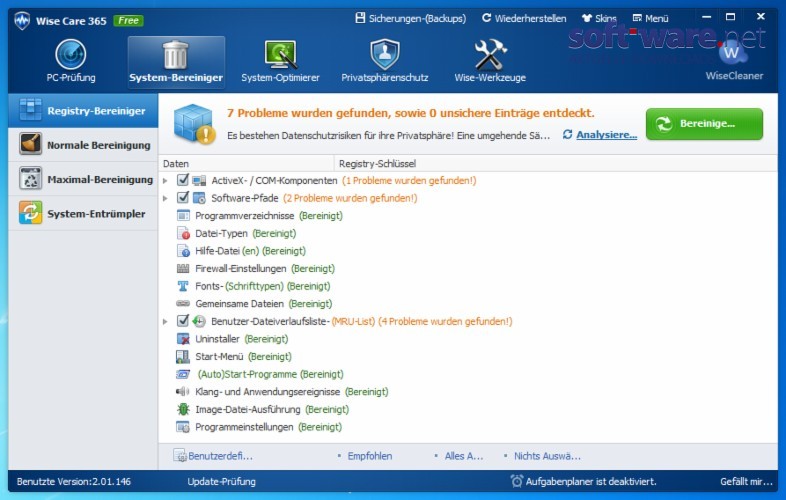786x500 pixels.
Task: Expand the Benutzer-Dateiverlaufsliste tree node
Action: pyautogui.click(x=165, y=321)
